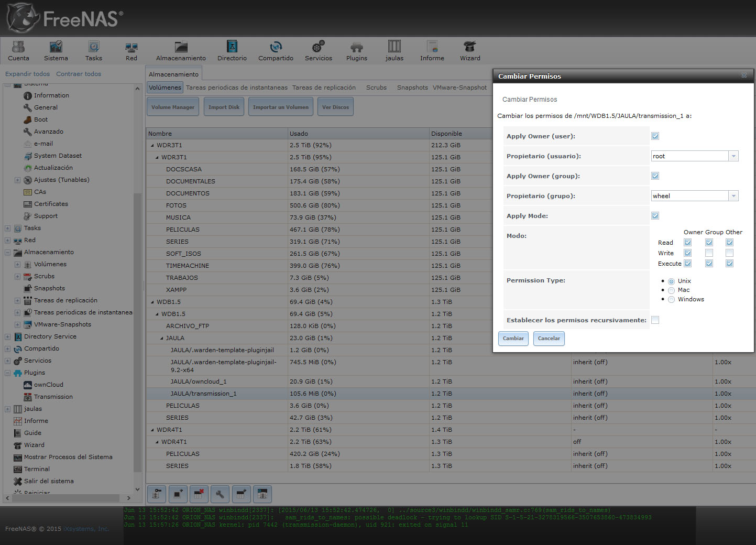This screenshot has height=545, width=756.
Task: Expand Ajustes (Tunables) node in sidebar
Action: click(17, 180)
